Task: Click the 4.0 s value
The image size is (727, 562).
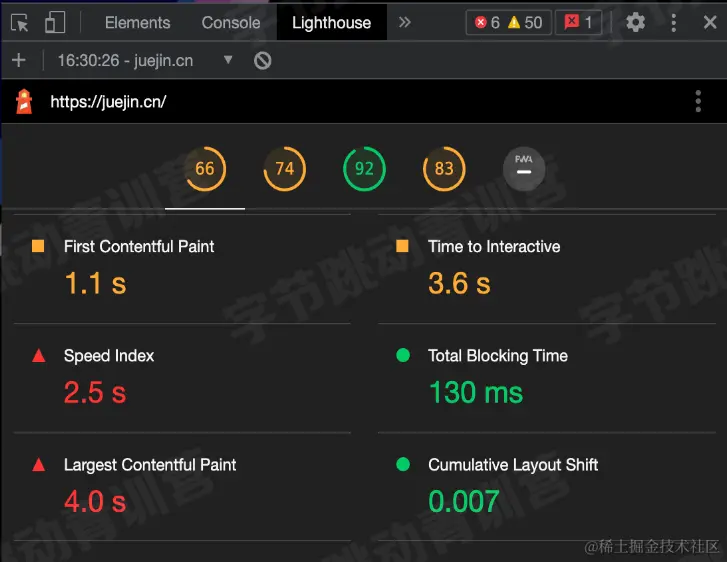Action: 95,502
